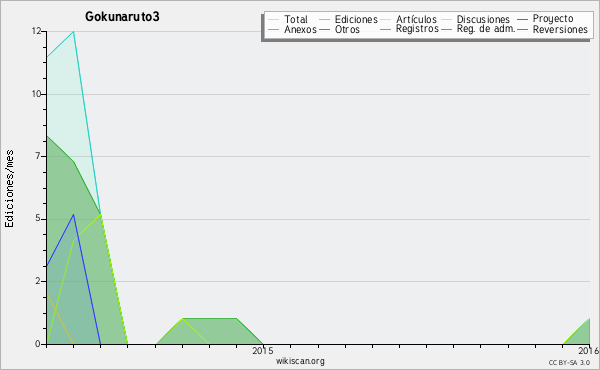
Task: Click the green Ediciones legend line swatch
Action: [324, 19]
